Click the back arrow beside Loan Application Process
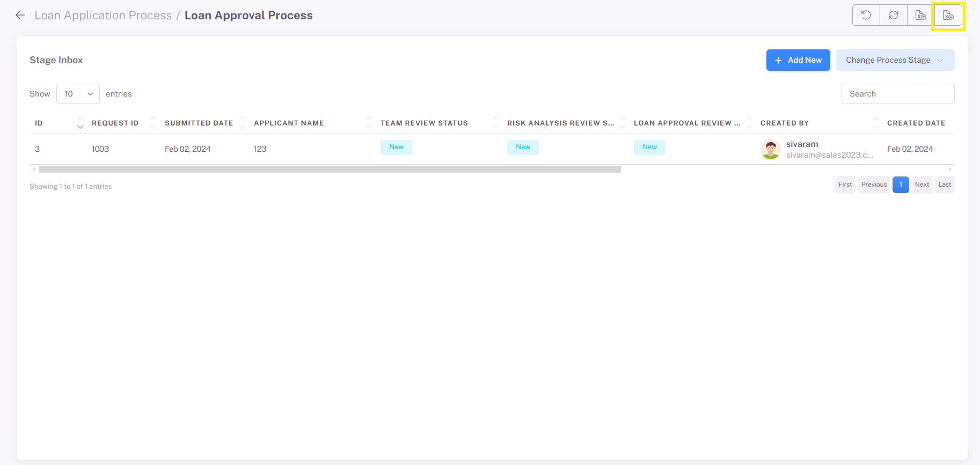The width and height of the screenshot is (980, 465). coord(20,15)
